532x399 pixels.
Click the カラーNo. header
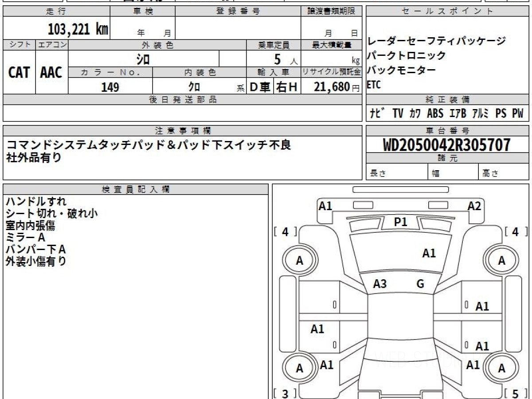point(110,72)
